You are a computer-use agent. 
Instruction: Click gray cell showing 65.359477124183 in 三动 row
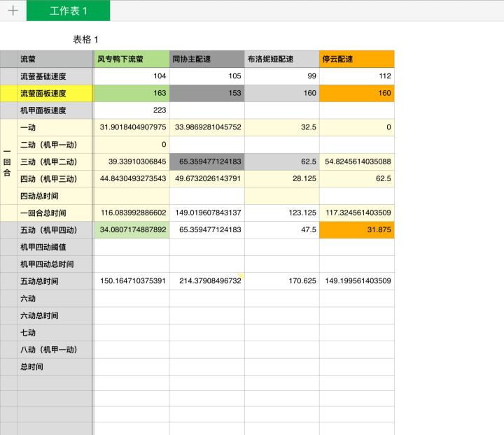click(x=206, y=162)
